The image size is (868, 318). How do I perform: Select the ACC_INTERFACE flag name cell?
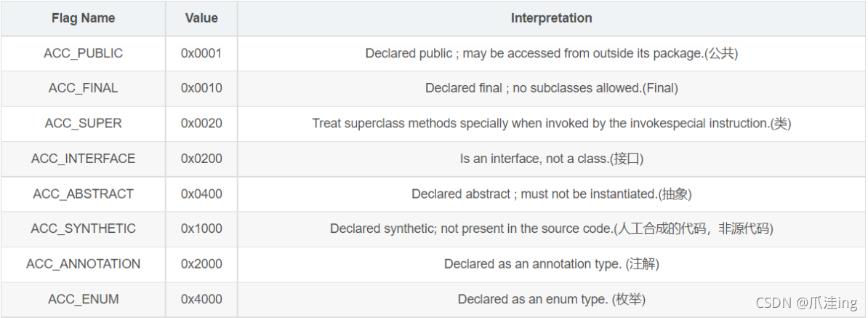pos(83,159)
